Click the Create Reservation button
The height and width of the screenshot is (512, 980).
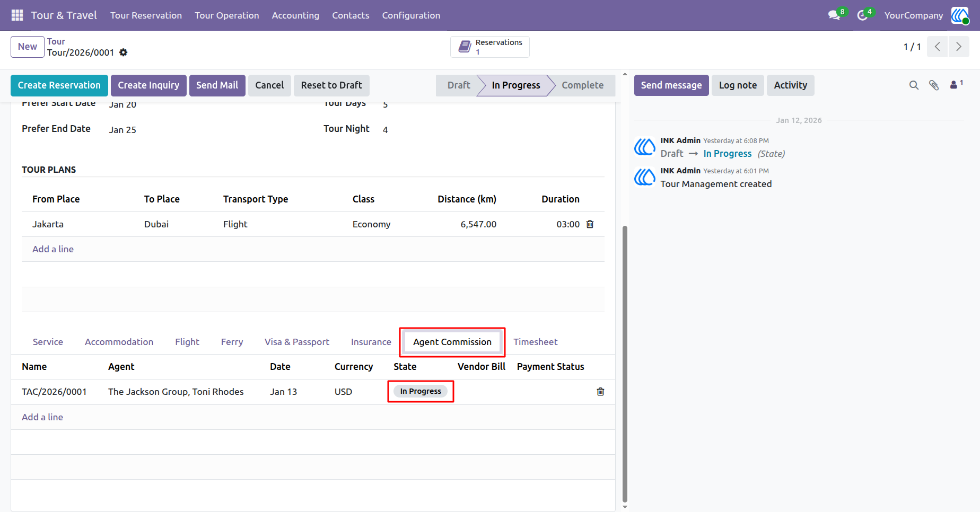[x=59, y=85]
